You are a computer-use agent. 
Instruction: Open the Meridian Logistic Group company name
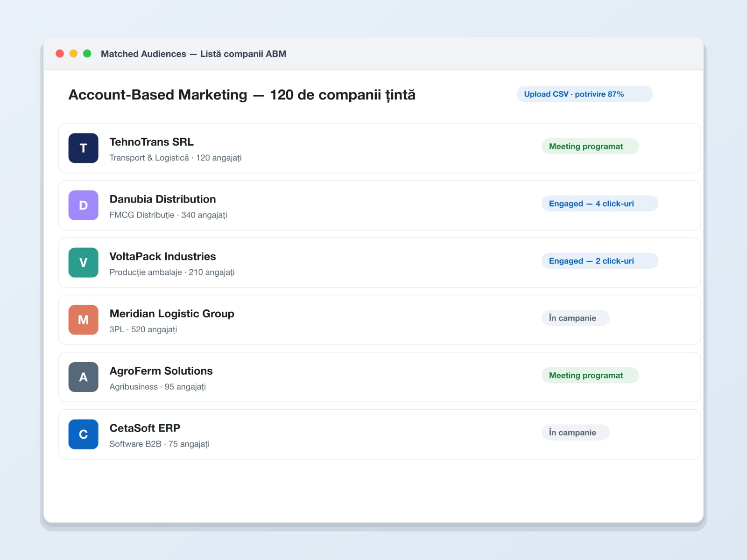(x=172, y=314)
